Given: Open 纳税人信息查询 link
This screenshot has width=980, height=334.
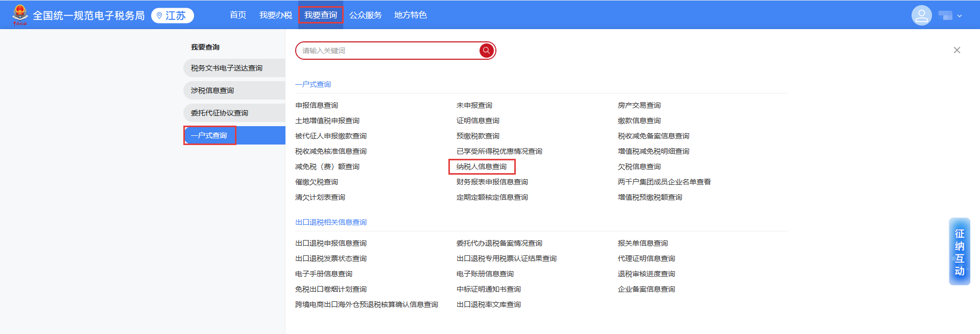Looking at the screenshot, I should click(481, 166).
